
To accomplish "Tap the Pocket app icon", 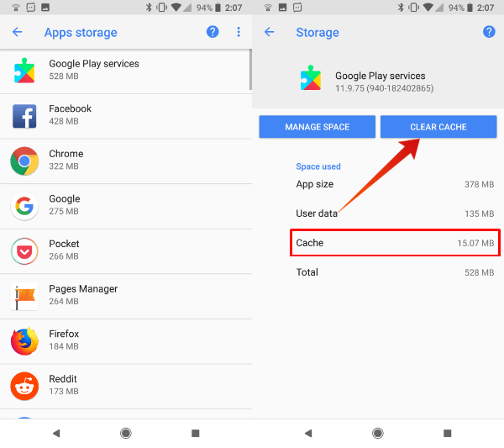I will coord(24,251).
